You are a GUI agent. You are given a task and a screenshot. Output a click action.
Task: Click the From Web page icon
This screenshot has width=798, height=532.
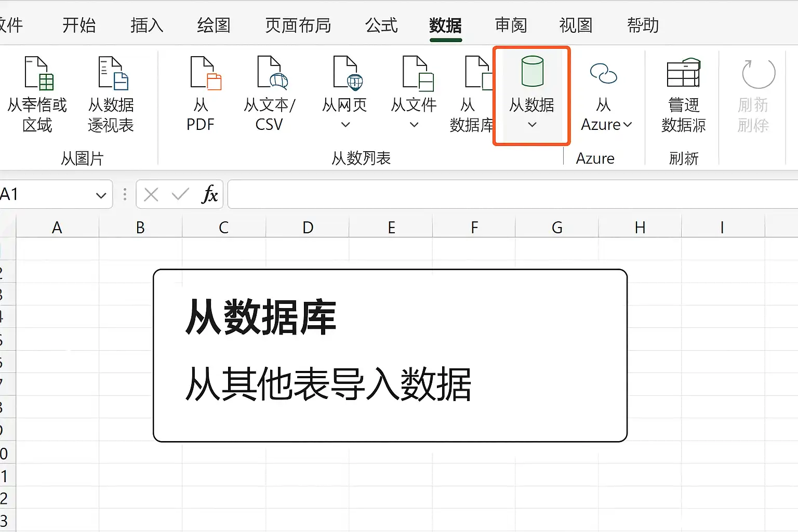(348, 73)
